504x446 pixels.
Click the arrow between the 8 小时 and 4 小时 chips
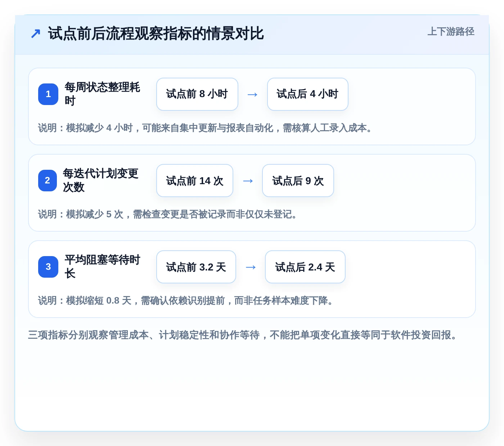[253, 95]
